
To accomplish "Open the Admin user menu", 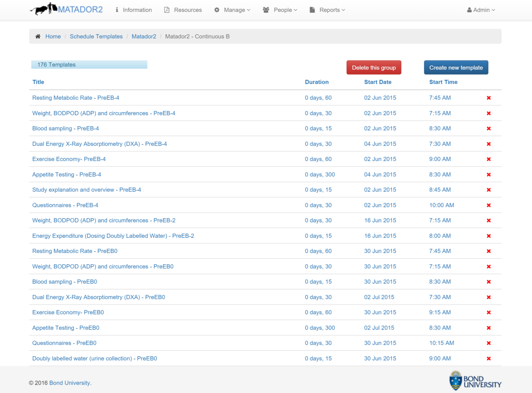I will coord(481,10).
